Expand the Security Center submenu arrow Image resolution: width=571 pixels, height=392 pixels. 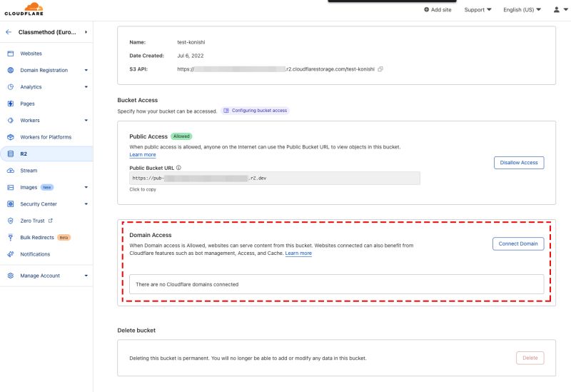pyautogui.click(x=86, y=204)
